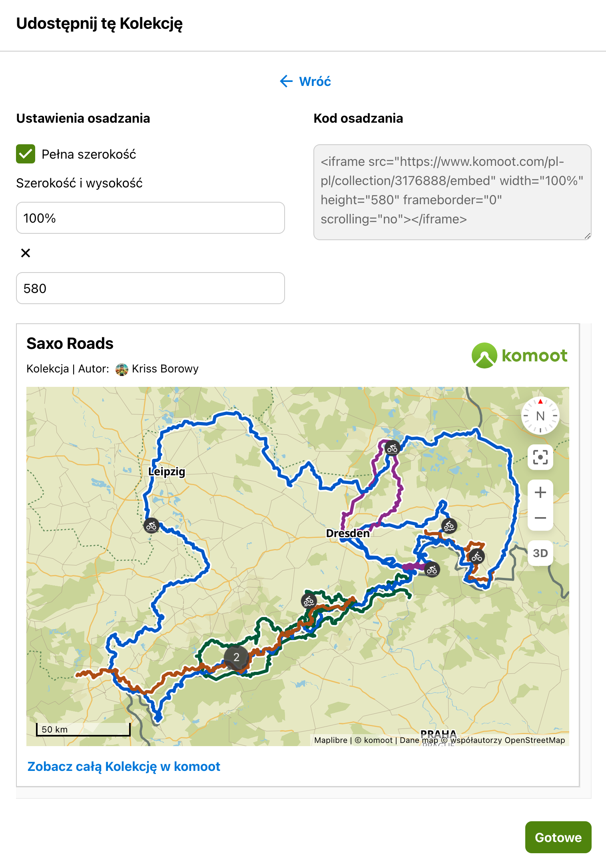Click the Kriss Borowy author name

(x=165, y=368)
